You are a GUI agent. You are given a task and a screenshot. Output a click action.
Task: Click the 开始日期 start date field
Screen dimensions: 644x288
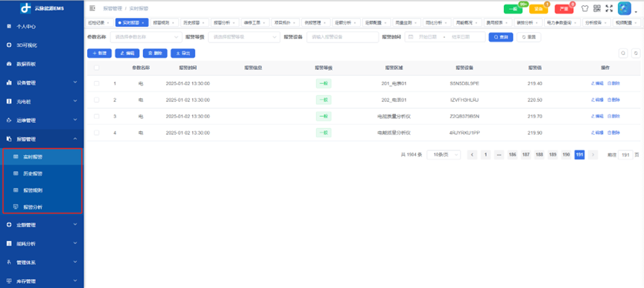coord(427,37)
